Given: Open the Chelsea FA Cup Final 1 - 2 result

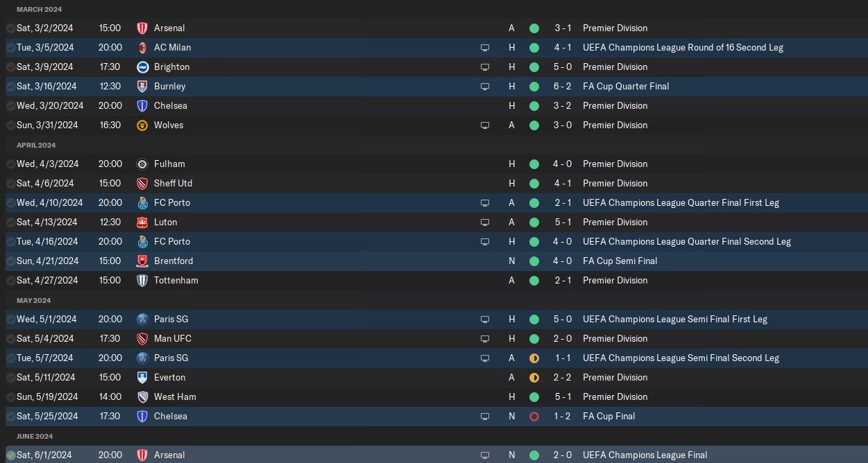Looking at the screenshot, I should [x=562, y=417].
